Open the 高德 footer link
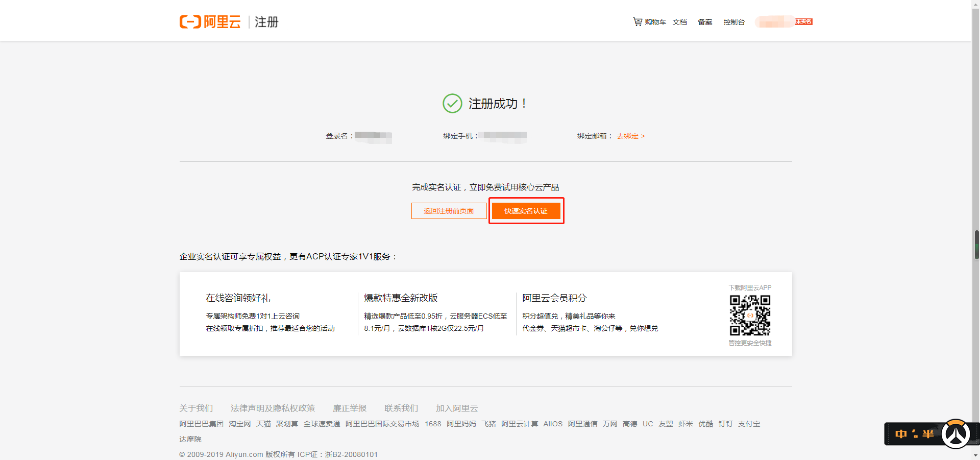 pyautogui.click(x=630, y=424)
